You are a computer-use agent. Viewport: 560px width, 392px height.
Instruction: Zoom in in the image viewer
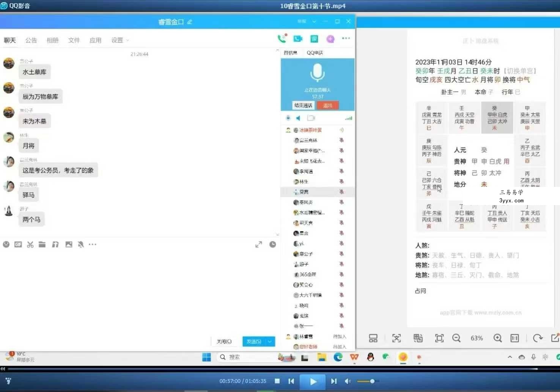(x=498, y=338)
